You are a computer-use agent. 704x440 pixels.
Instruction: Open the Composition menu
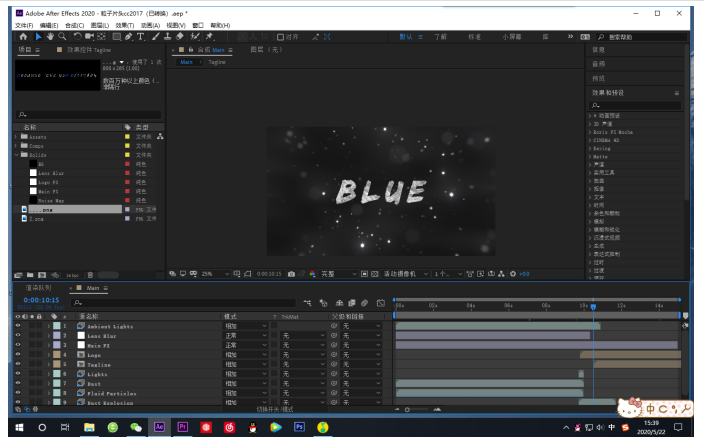pos(75,25)
